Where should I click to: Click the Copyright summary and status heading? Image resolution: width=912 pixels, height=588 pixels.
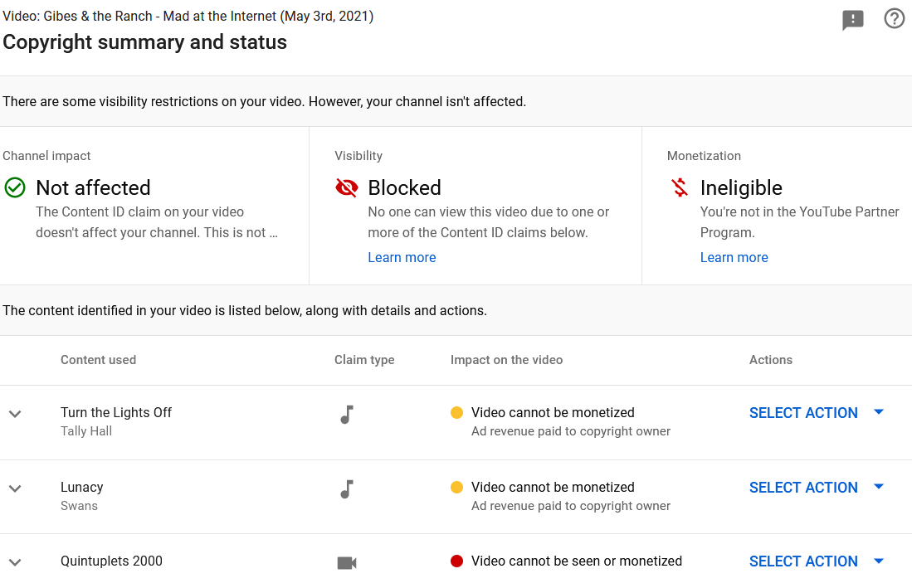[x=145, y=41]
